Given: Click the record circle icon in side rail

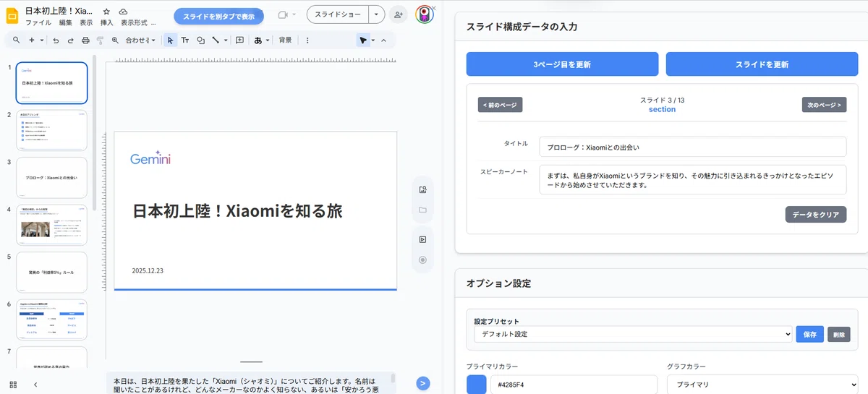Looking at the screenshot, I should coord(422,260).
